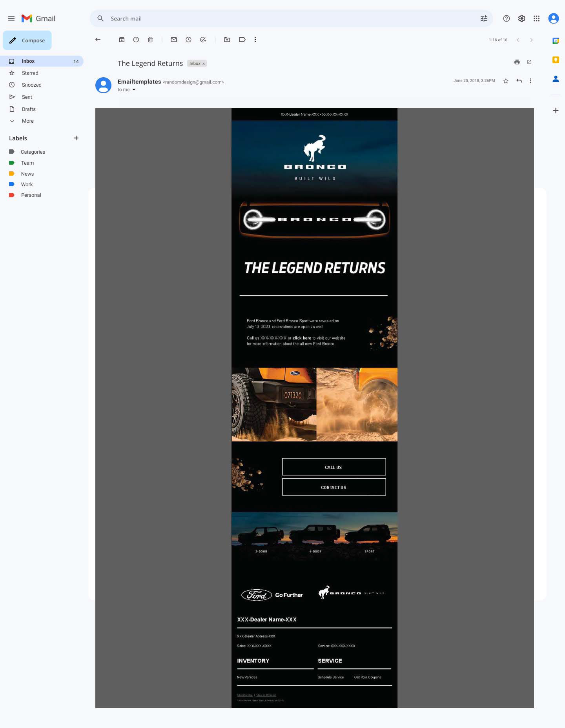Viewport: 565px width, 728px height.
Task: Open Google Calendar side panel
Action: coord(556,40)
